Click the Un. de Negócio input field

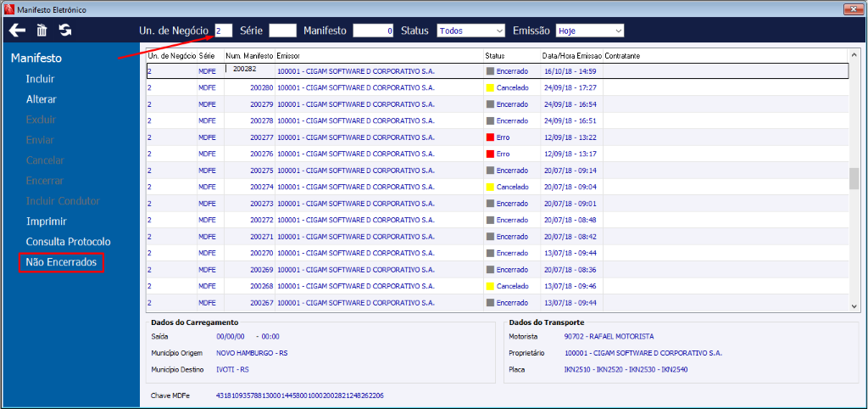(223, 31)
